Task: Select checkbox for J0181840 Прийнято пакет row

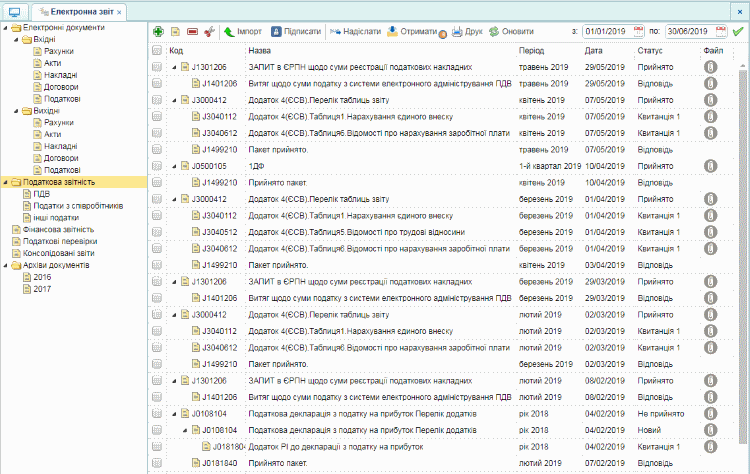Action: [x=157, y=463]
